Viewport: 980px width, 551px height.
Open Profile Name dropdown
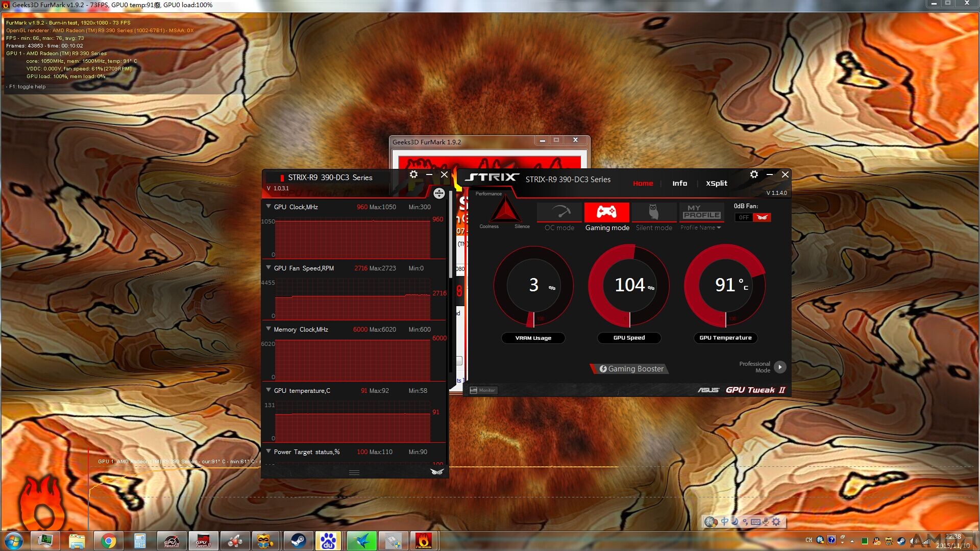(701, 228)
